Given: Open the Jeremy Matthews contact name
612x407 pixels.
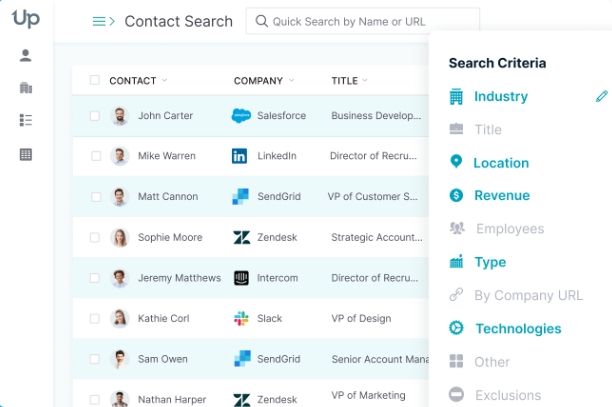Looking at the screenshot, I should click(179, 278).
